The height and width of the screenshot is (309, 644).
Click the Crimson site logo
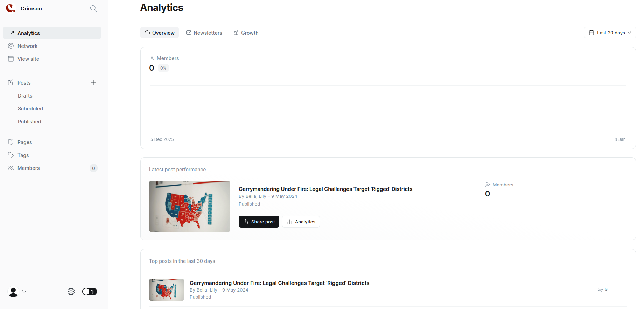click(11, 8)
